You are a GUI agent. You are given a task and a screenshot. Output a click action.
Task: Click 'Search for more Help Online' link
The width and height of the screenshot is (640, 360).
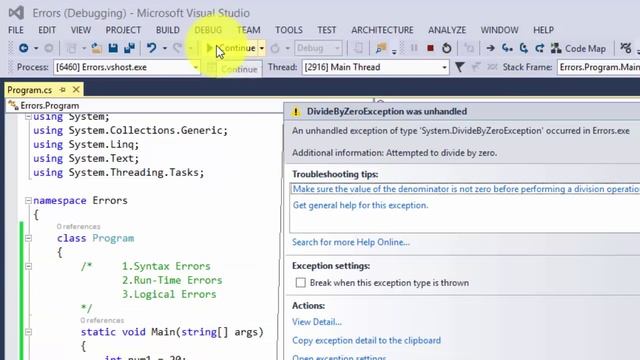[351, 242]
